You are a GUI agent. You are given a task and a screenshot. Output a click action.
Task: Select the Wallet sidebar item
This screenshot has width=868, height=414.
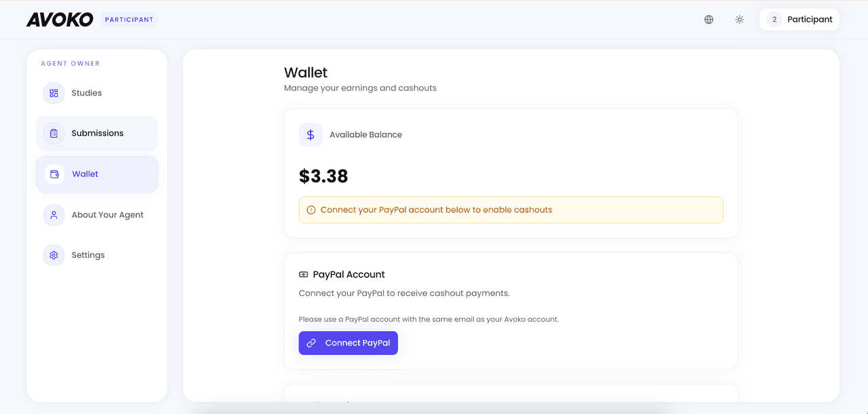tap(97, 174)
